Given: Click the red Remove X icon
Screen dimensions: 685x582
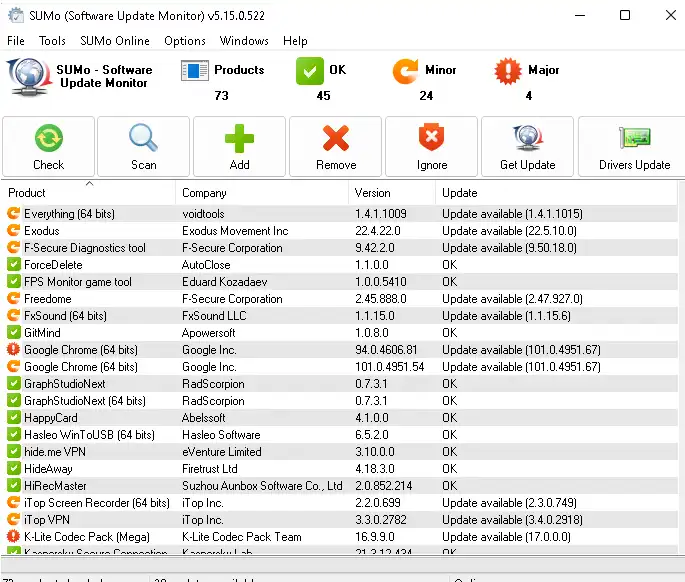Looking at the screenshot, I should 336,138.
